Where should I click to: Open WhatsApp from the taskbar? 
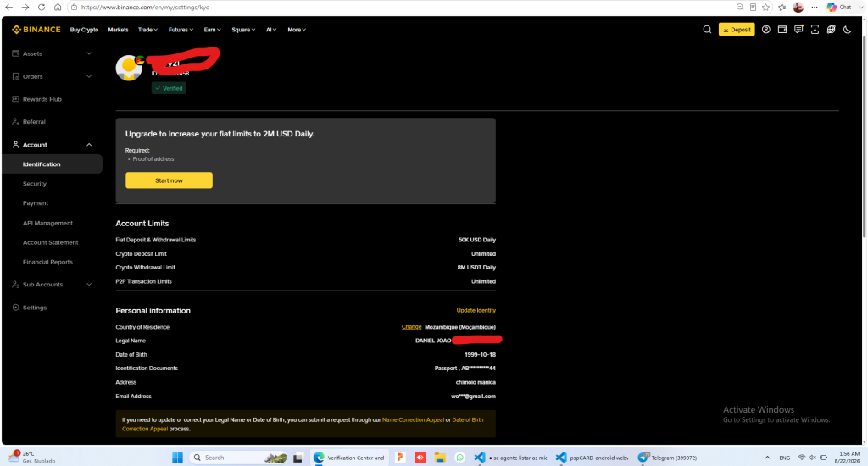(x=459, y=458)
